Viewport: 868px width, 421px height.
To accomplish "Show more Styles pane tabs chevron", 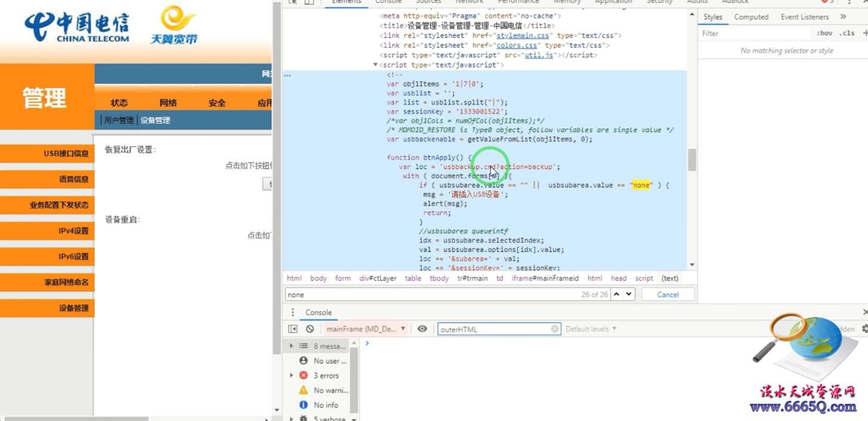I will pyautogui.click(x=843, y=17).
